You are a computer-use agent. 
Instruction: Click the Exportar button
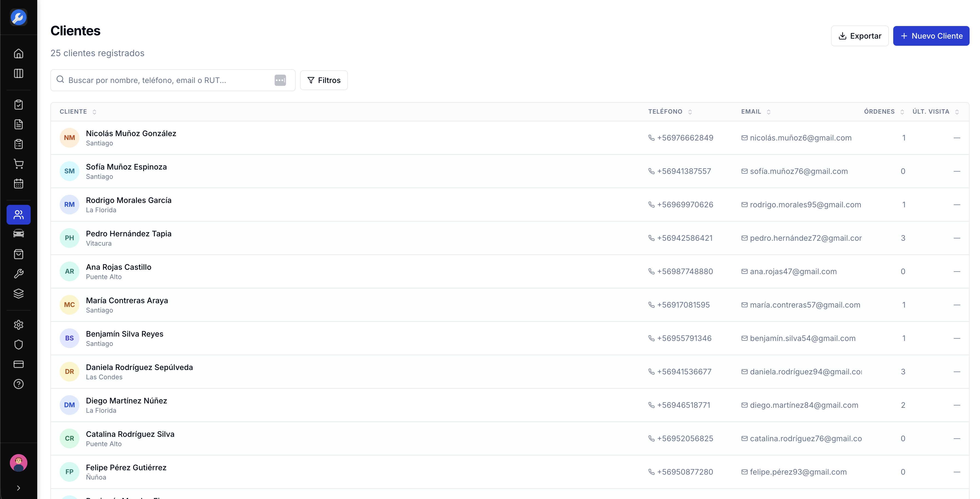(860, 36)
